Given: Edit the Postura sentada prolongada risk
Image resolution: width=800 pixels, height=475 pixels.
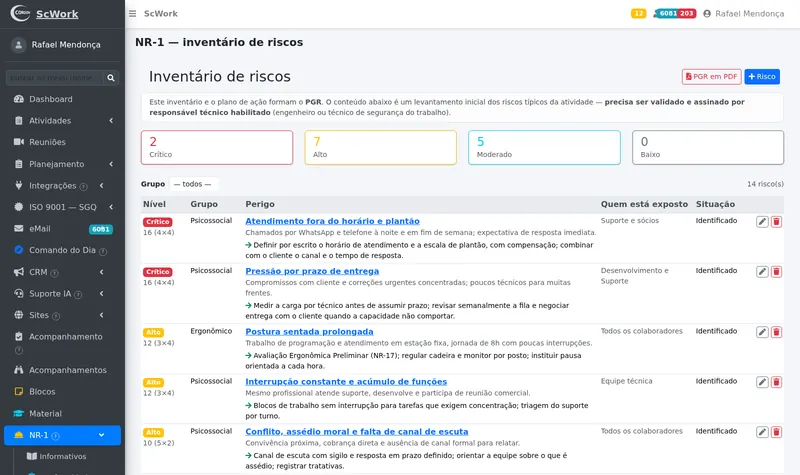Looking at the screenshot, I should click(x=762, y=332).
